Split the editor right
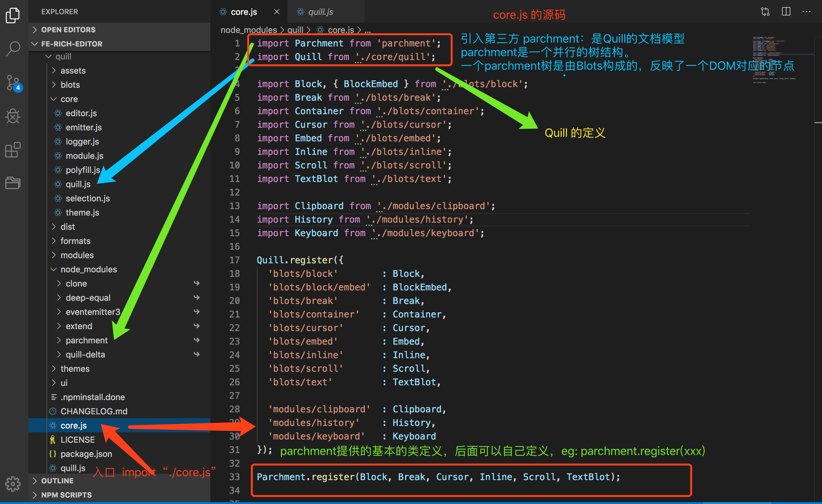Image resolution: width=822 pixels, height=504 pixels. point(786,12)
